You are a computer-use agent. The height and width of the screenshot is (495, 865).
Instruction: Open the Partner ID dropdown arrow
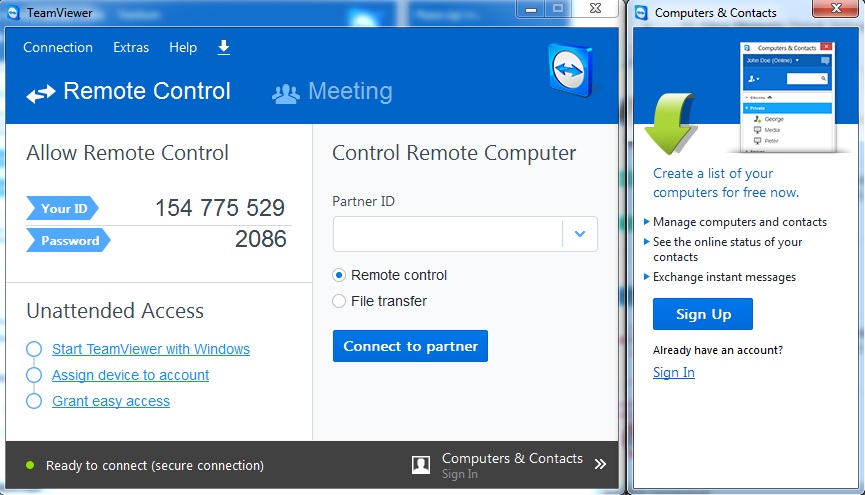[x=580, y=234]
